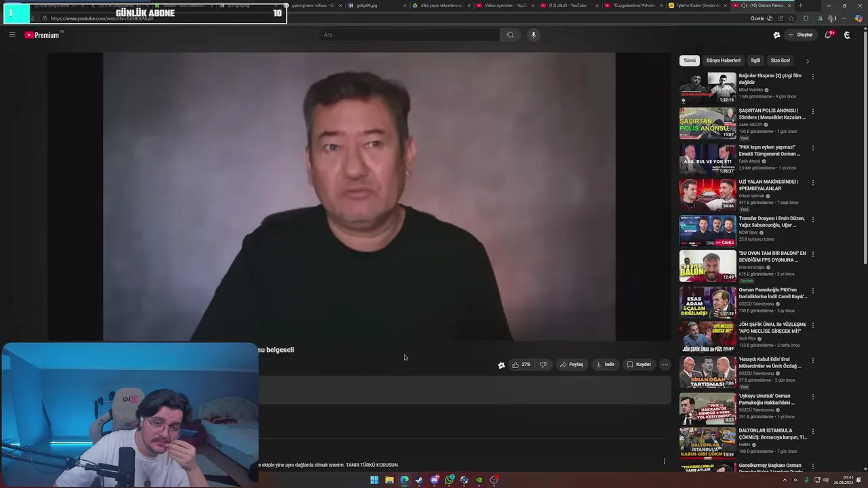Select the Dünya Haberleri filter chip
This screenshot has height=488, width=868.
(723, 60)
